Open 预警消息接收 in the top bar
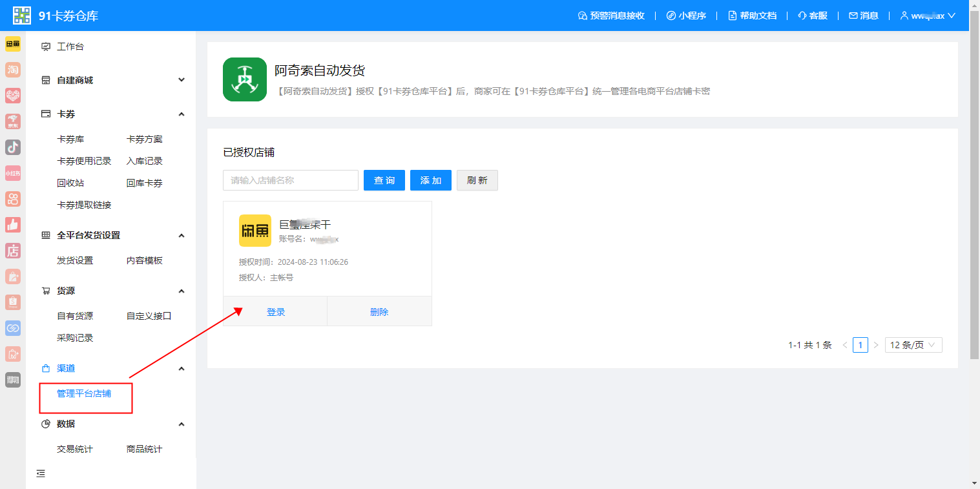 tap(611, 16)
